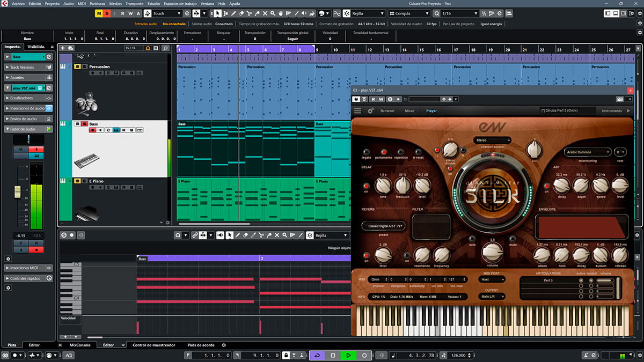Switch to the MixConsole tab

tap(80, 345)
